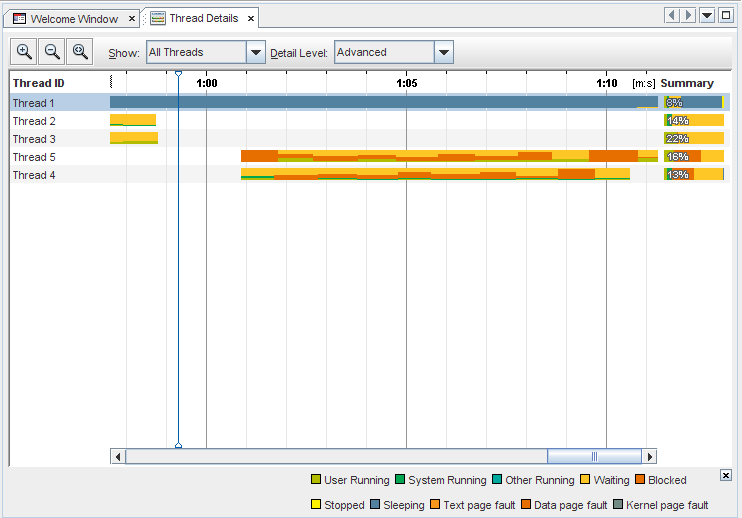Screen dimensions: 742x518
Task: Click the Data page fault legend swatch
Action: pos(526,504)
